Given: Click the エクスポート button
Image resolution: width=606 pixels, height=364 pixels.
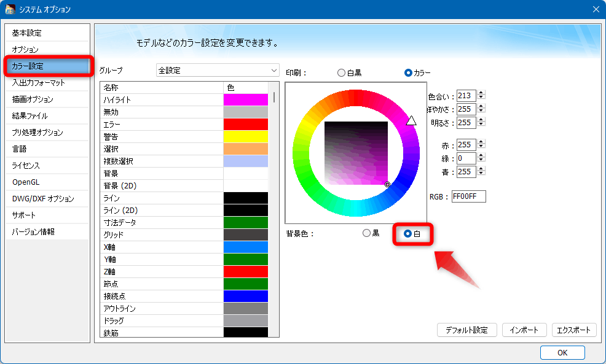Looking at the screenshot, I should point(574,330).
